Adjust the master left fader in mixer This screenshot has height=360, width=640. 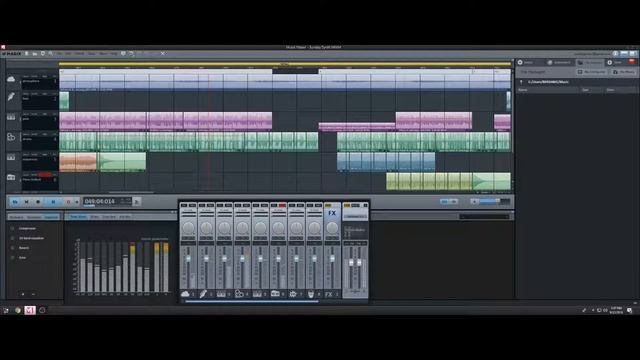click(x=351, y=263)
